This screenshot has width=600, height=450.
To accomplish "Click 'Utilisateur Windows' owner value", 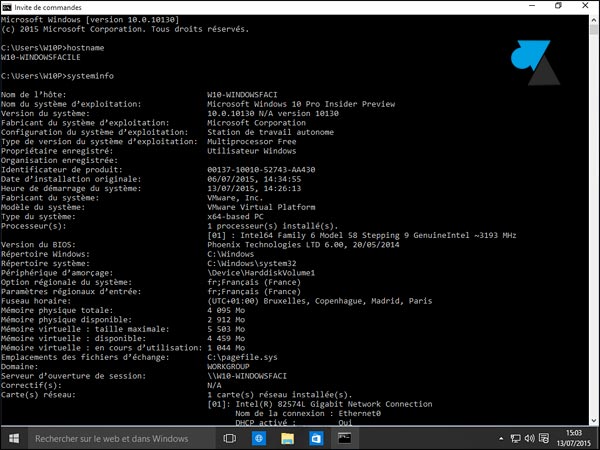I will tap(251, 151).
